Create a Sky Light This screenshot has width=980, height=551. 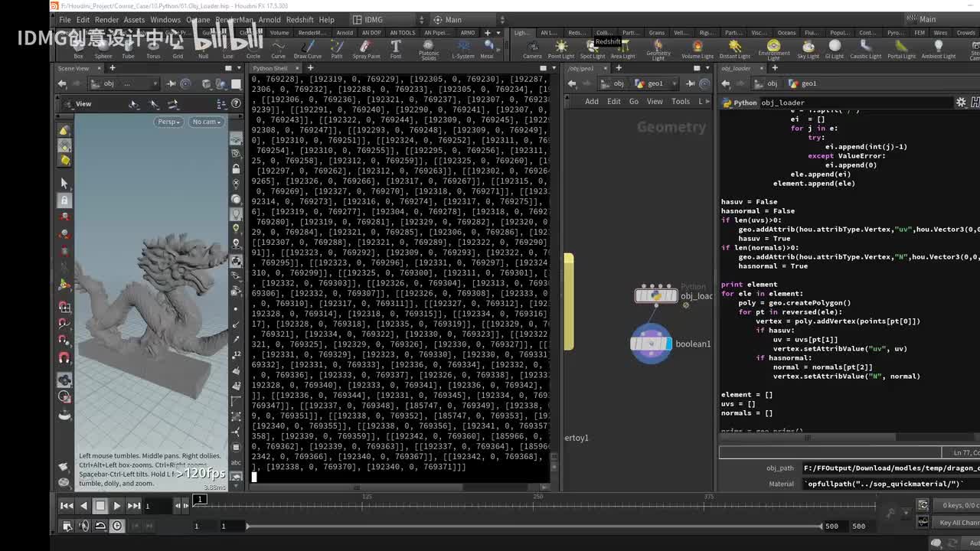[808, 48]
